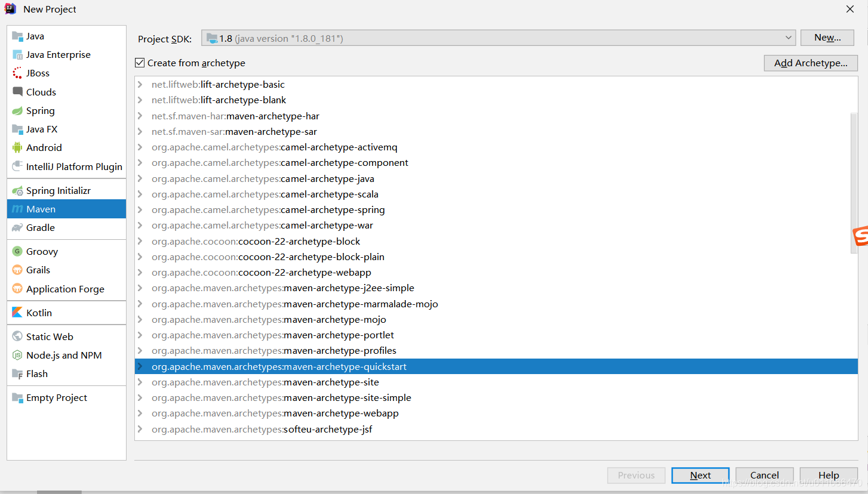Click the Application Forge icon
The height and width of the screenshot is (494, 868).
click(x=17, y=289)
